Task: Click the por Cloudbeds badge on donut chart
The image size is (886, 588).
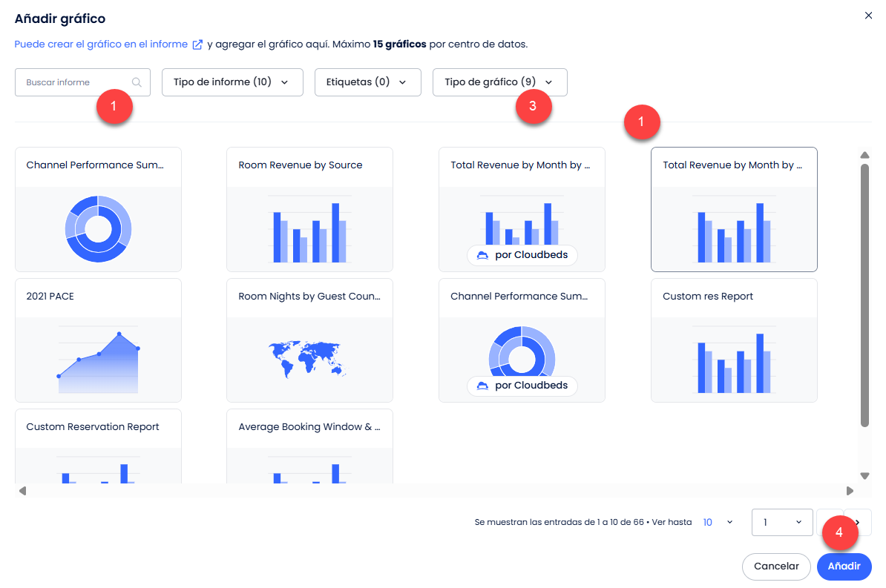Action: [522, 386]
